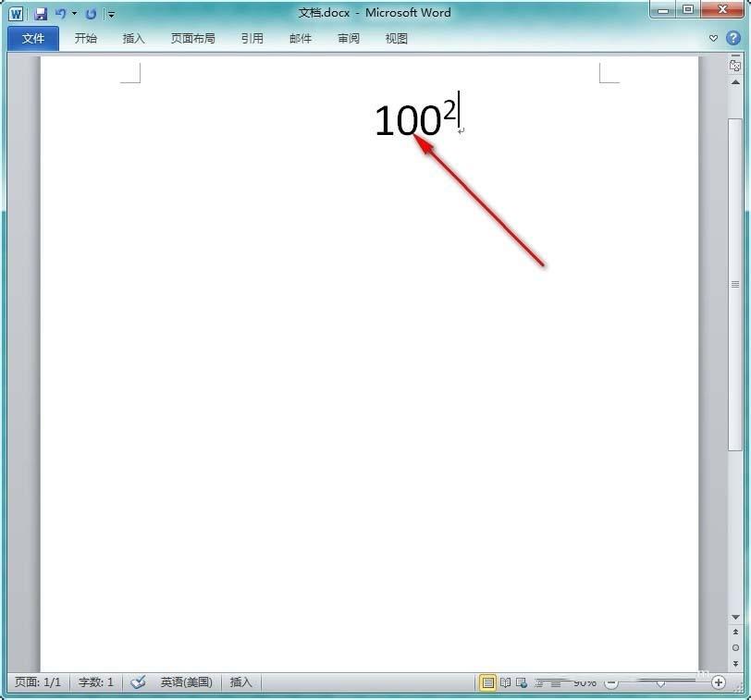Image resolution: width=751 pixels, height=700 pixels.
Task: Open the Quick Access Toolbar customize menu
Action: 110,14
